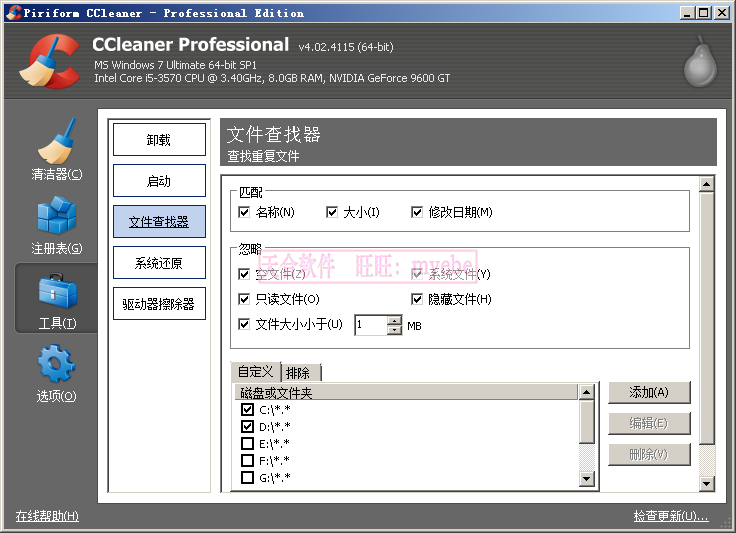Click the Piriform pear icon
Image resolution: width=736 pixels, height=533 pixels.
[x=700, y=61]
